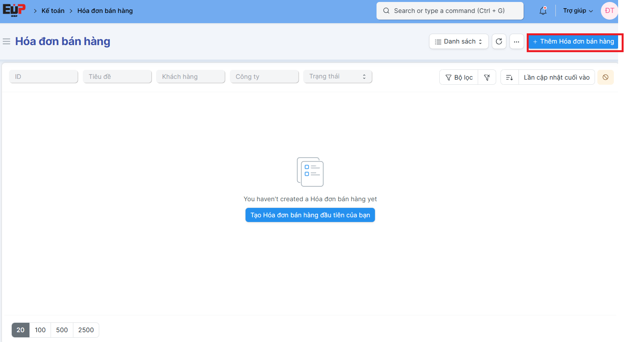This screenshot has height=342, width=644.
Task: Open the three-dot more options menu
Action: [517, 42]
